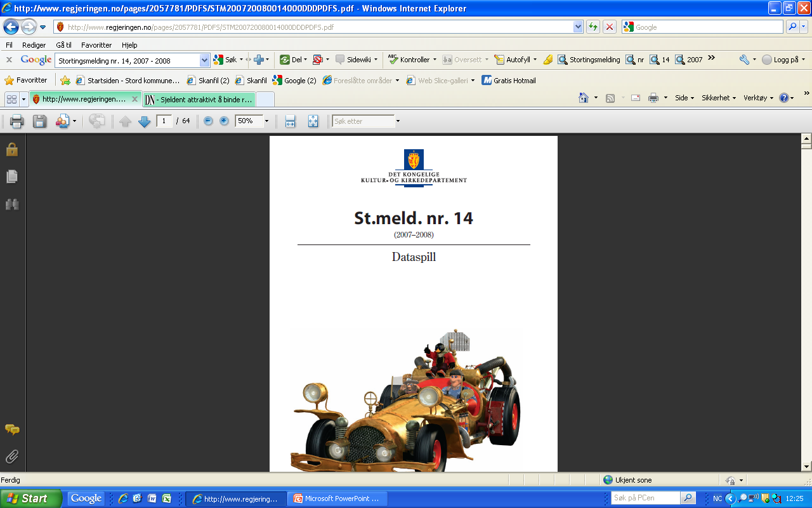Expand the tab list dropdown arrow
Viewport: 812px width, 508px height.
click(x=24, y=99)
